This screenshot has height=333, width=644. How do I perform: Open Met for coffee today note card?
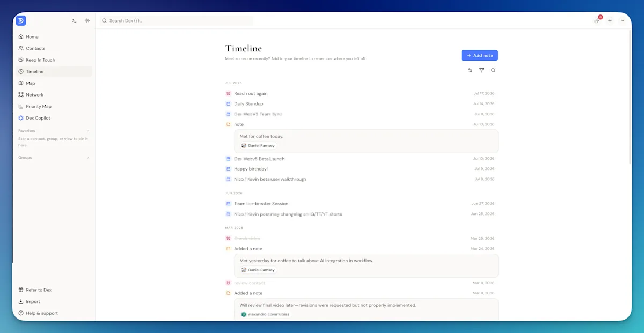point(366,141)
